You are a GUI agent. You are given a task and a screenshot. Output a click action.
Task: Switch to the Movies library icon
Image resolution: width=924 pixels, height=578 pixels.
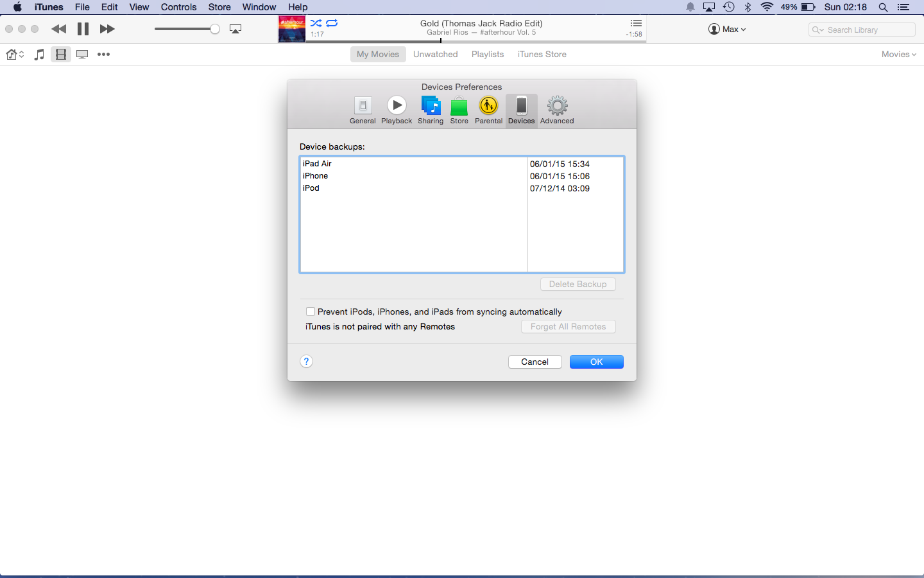click(x=61, y=55)
